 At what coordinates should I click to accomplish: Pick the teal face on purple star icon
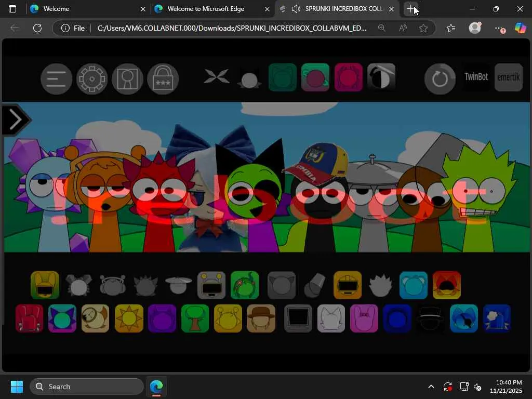tap(62, 318)
